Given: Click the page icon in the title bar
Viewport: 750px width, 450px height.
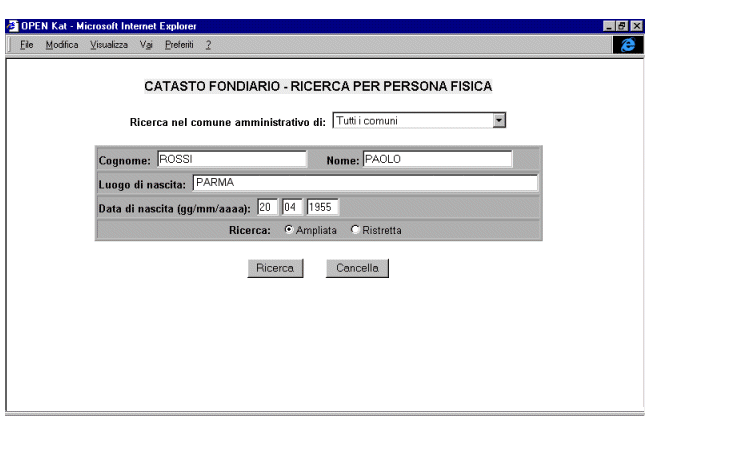Looking at the screenshot, I should 12,25.
